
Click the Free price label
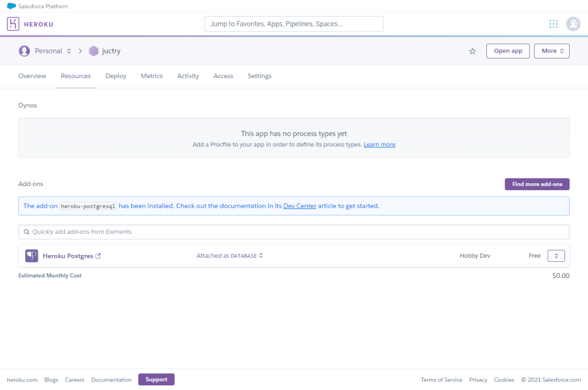pyautogui.click(x=535, y=256)
